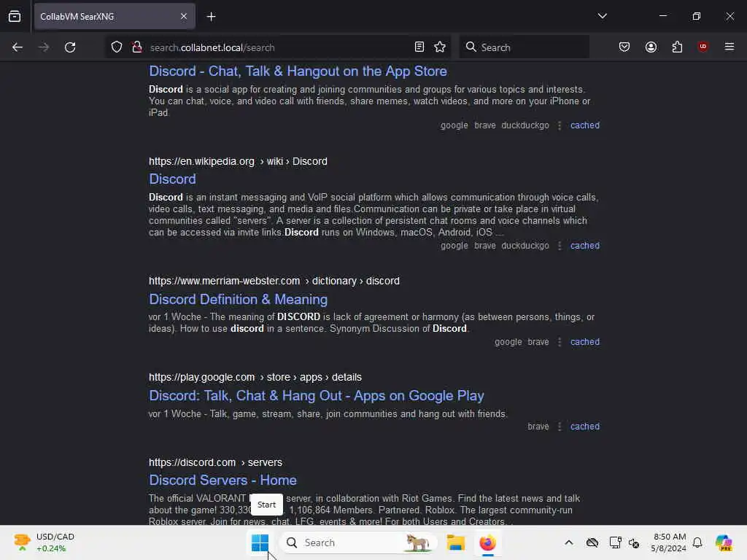Click the taskbar Search box

pyautogui.click(x=357, y=542)
